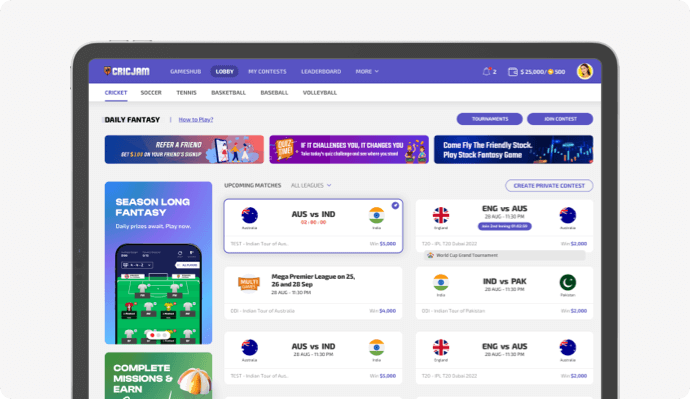Open the user profile avatar
Screen dimensions: 690x399
tap(585, 71)
